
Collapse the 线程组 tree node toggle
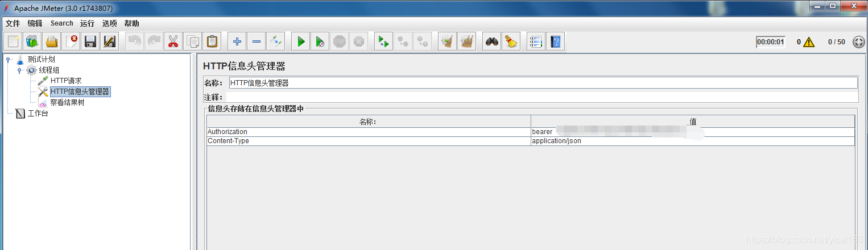click(x=19, y=70)
